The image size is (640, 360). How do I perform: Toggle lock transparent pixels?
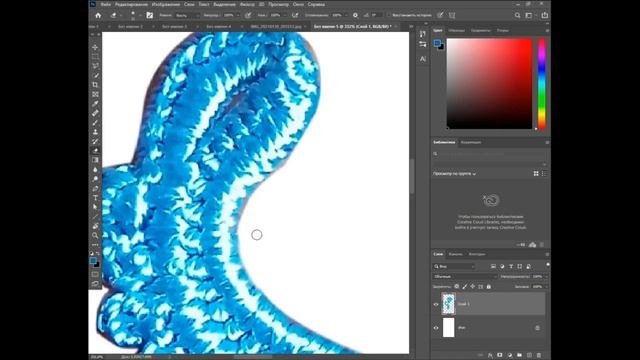(457, 287)
